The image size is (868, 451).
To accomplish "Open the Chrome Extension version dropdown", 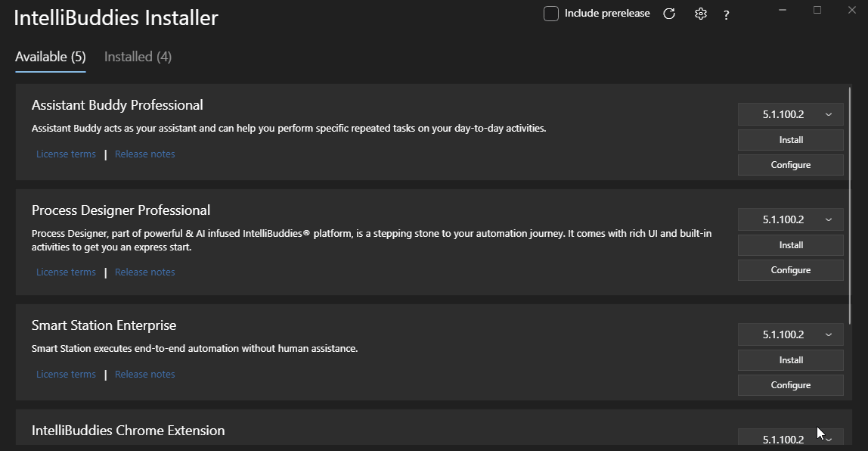I will coord(791,437).
